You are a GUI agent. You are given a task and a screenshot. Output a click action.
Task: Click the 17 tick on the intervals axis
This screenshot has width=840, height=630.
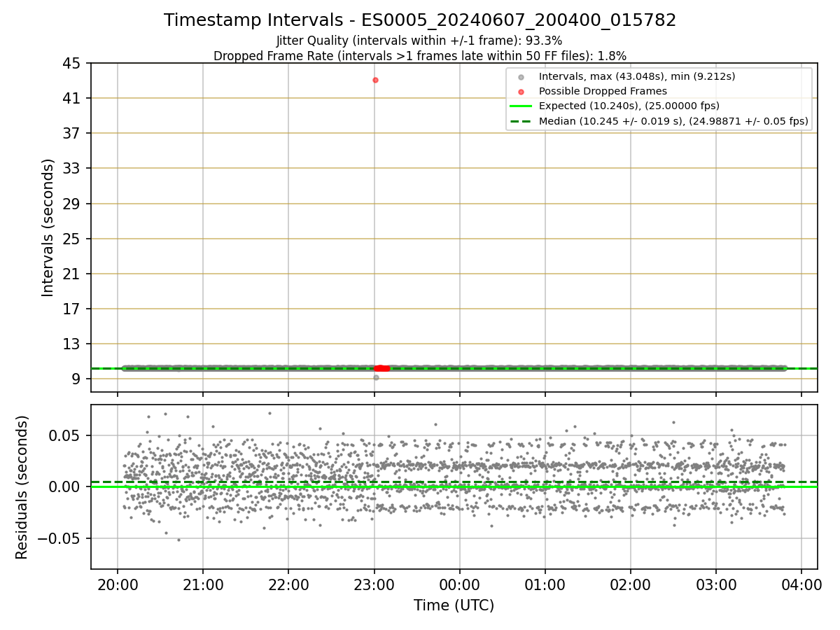[x=72, y=309]
